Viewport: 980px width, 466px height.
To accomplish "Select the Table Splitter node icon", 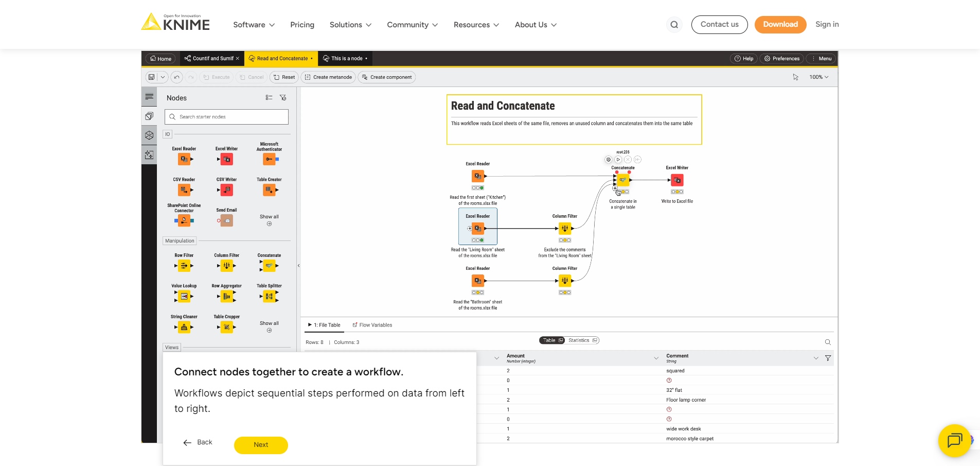I will 269,296.
